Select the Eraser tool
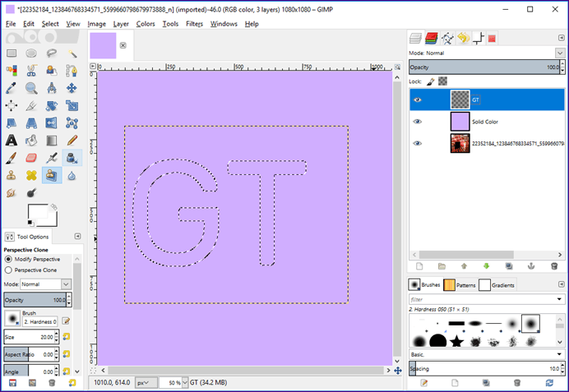The height and width of the screenshot is (392, 569). click(x=31, y=158)
